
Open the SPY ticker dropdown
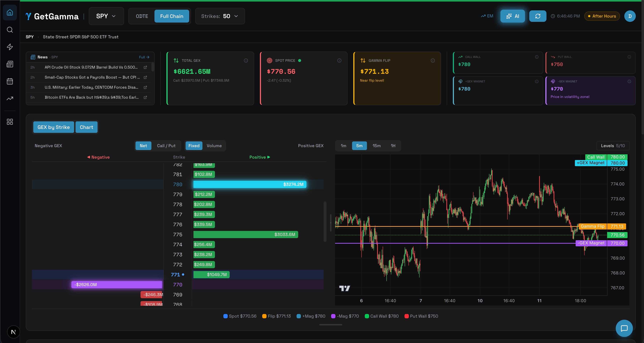tap(106, 16)
